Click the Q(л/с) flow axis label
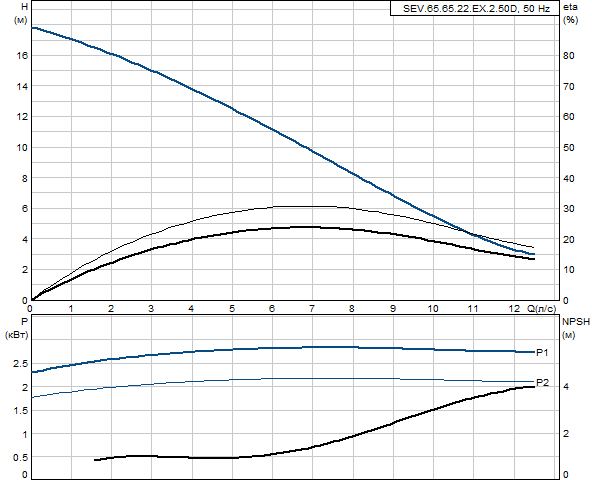The image size is (592, 480). 542,309
